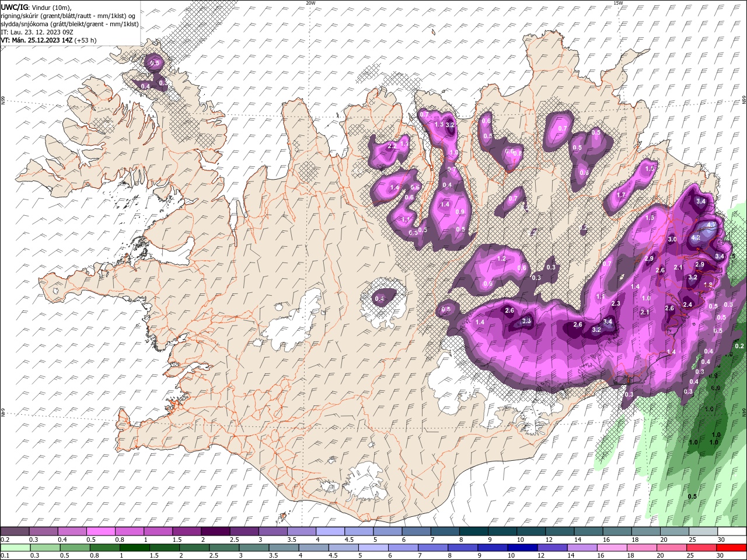Pick the dark blue swatch between 10 and 12
This screenshot has height=560, width=747.
pos(522,547)
